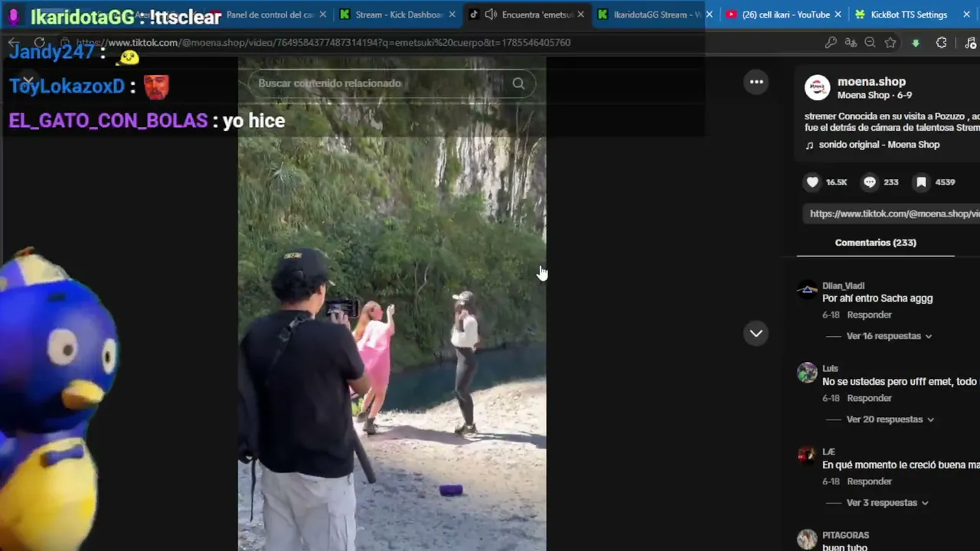Screen dimensions: 980x551
Task: Like the video with the heart icon
Action: (813, 182)
